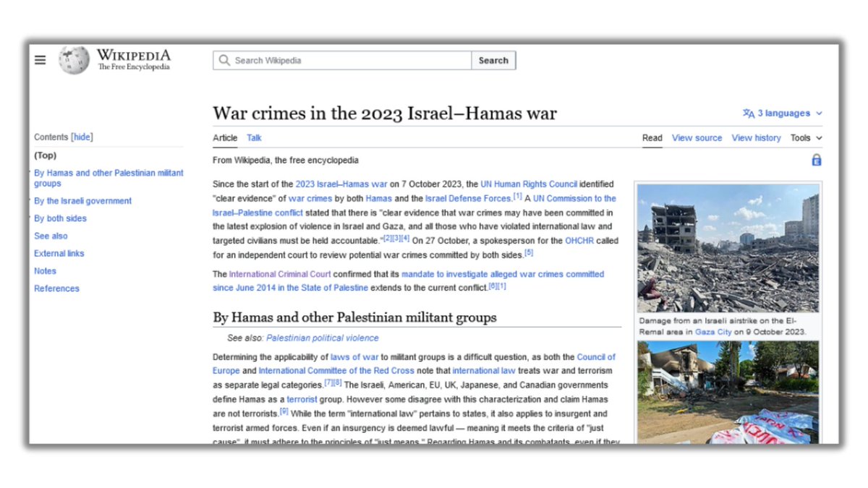Select the View source tab
Screen dimensions: 868x488
coord(697,138)
